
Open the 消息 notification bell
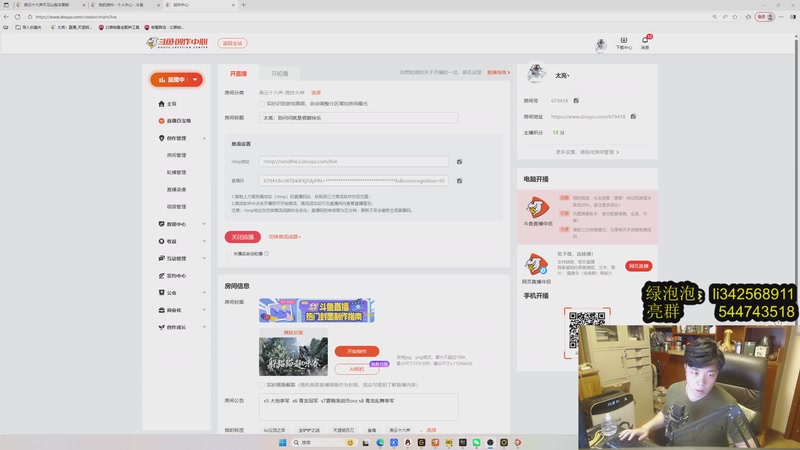[x=645, y=43]
